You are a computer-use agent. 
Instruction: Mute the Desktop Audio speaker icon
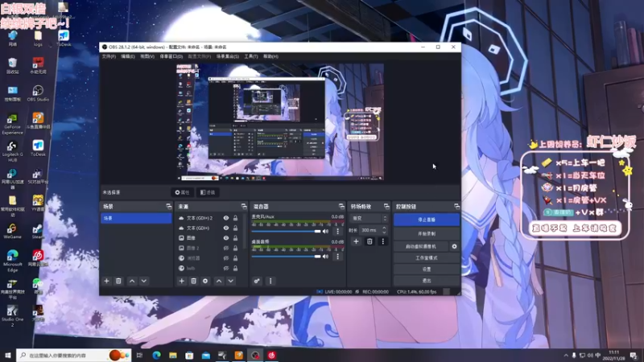pyautogui.click(x=326, y=257)
